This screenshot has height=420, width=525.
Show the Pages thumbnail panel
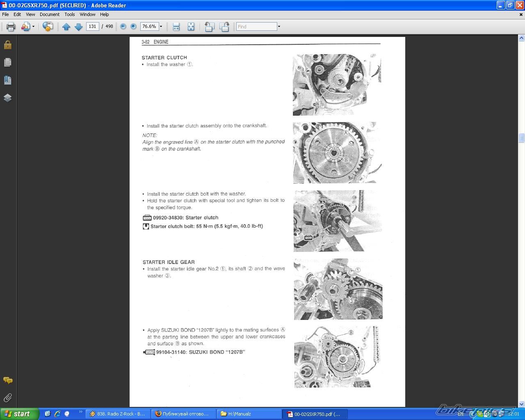click(x=7, y=62)
